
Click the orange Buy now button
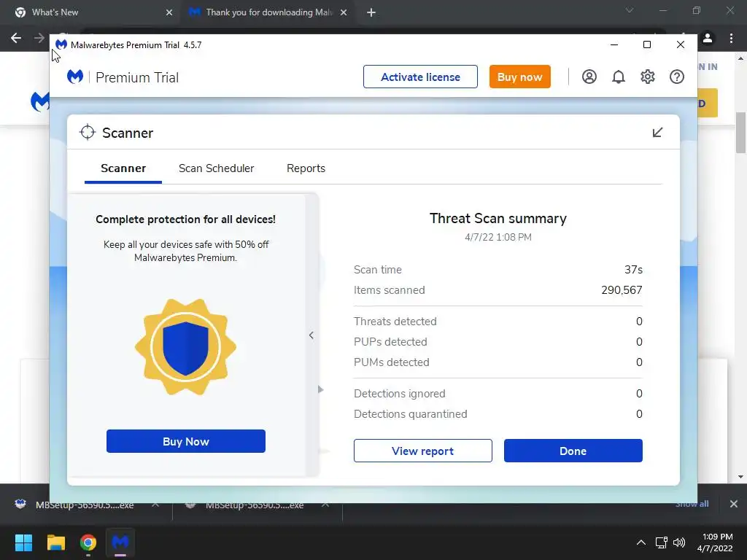click(x=519, y=77)
